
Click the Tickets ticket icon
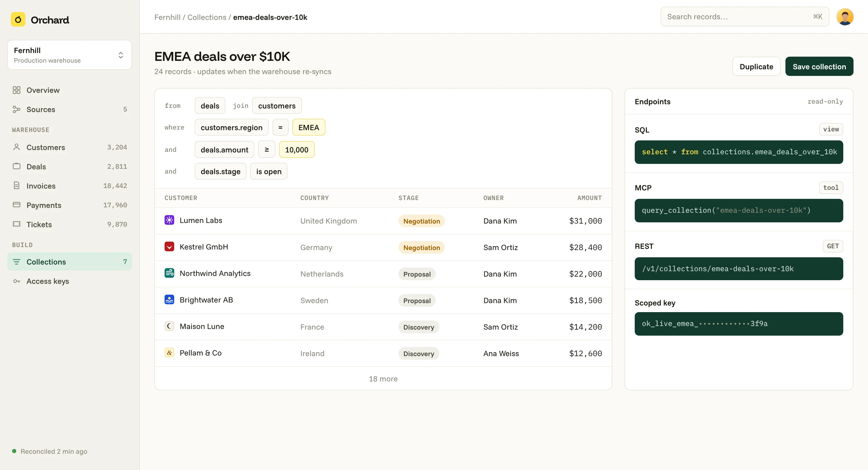click(x=17, y=224)
